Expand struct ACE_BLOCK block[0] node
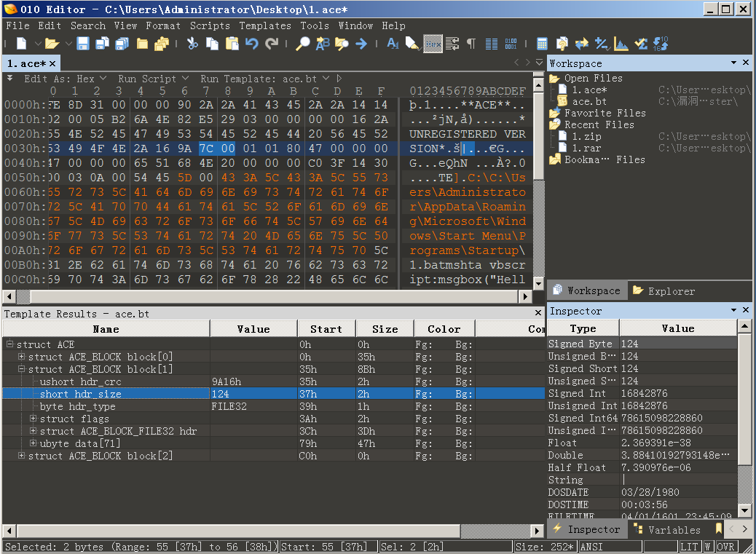 22,357
